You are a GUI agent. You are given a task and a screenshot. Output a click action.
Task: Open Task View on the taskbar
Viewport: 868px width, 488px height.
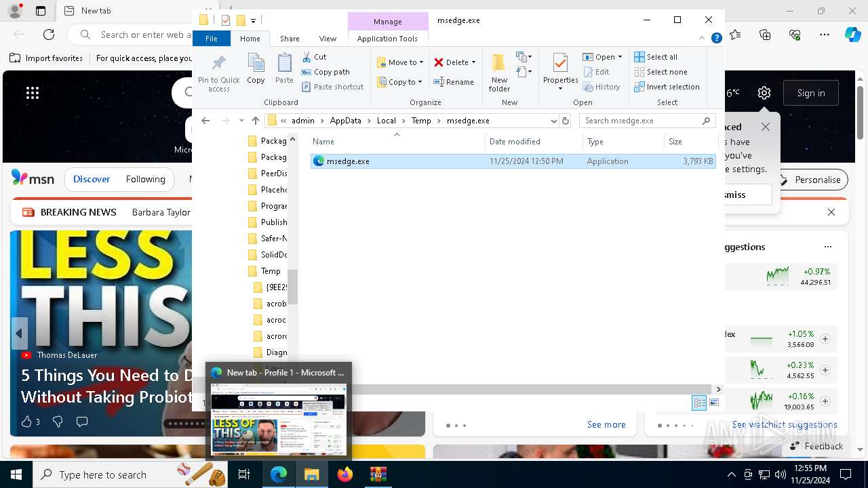click(244, 474)
